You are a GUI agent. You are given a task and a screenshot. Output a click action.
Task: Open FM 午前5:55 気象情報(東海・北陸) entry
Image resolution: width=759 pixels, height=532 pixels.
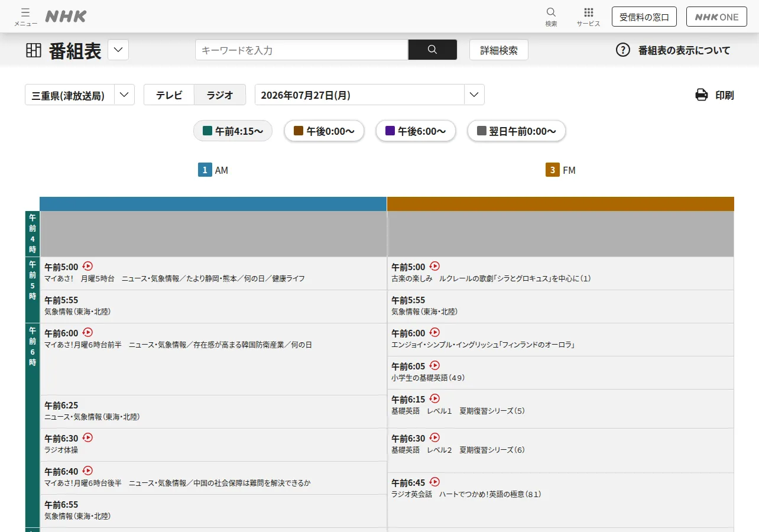[x=560, y=306]
